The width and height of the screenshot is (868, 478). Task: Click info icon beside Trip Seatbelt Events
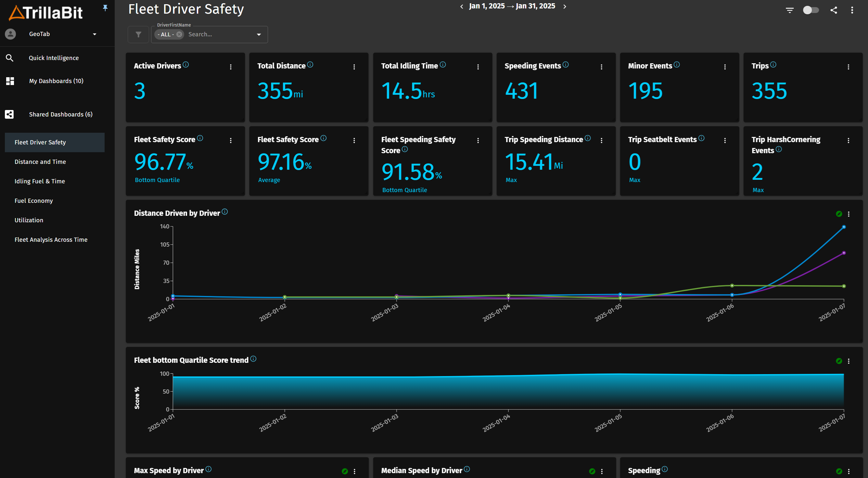tap(701, 138)
